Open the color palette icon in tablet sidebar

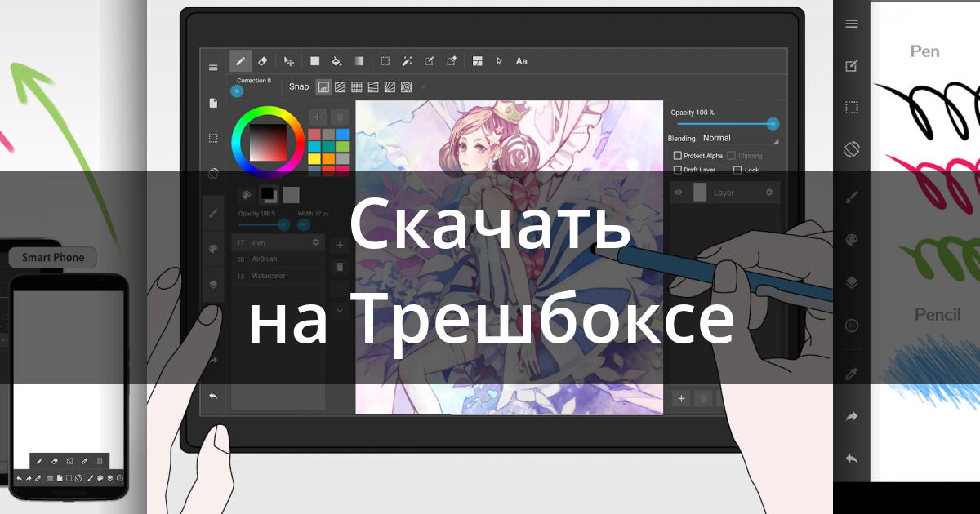213,248
